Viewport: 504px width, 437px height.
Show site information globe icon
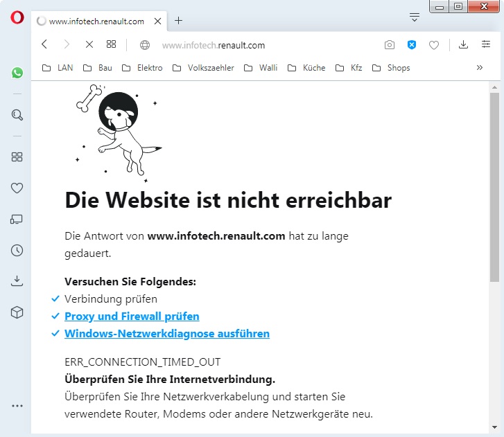click(145, 45)
